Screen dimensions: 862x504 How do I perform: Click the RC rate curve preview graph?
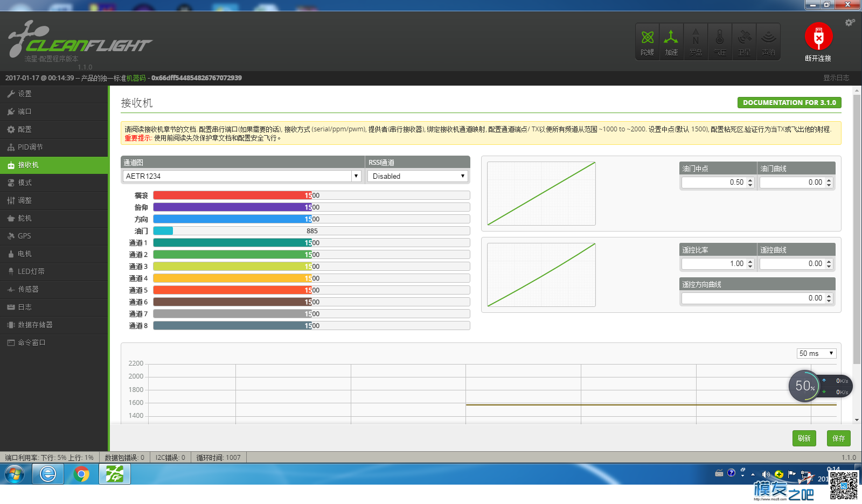tap(541, 275)
